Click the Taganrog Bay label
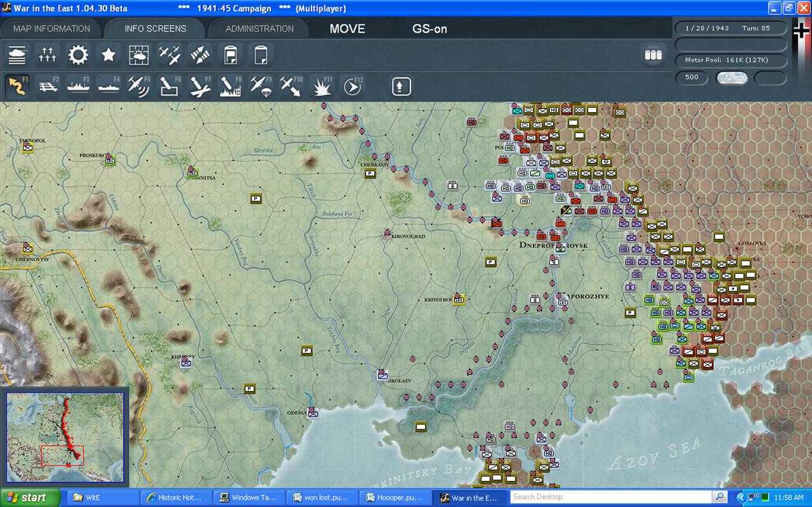812x507 pixels. pyautogui.click(x=762, y=363)
